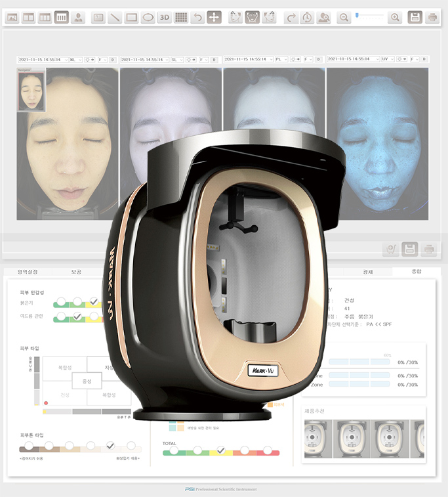Save using the top toolbar disk icon
Viewport: 448px width, 497px height.
coord(415,18)
